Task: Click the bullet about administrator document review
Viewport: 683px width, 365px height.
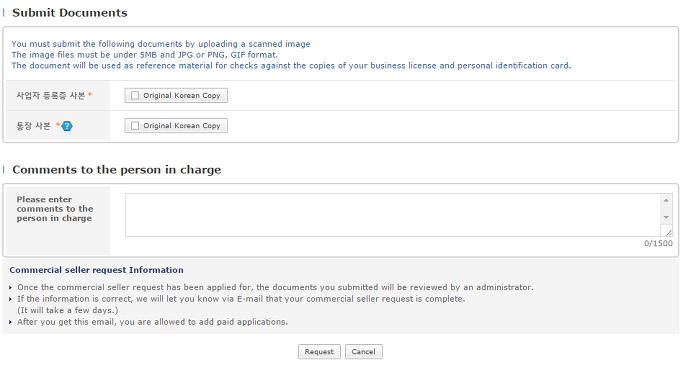Action: (275, 287)
